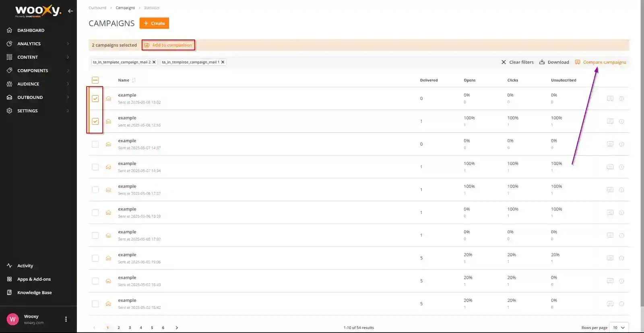Expand the Analytics sidebar menu
Viewport: 644px width, 333px height.
pos(38,43)
